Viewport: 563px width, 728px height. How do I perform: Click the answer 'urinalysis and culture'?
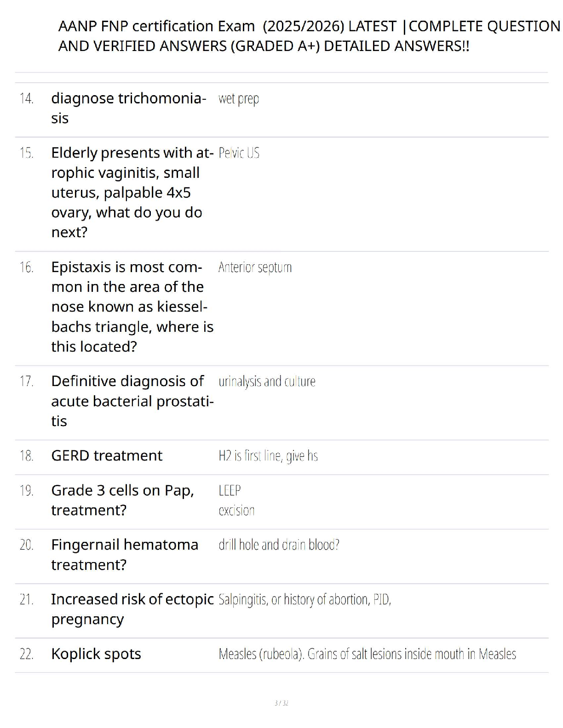point(267,381)
